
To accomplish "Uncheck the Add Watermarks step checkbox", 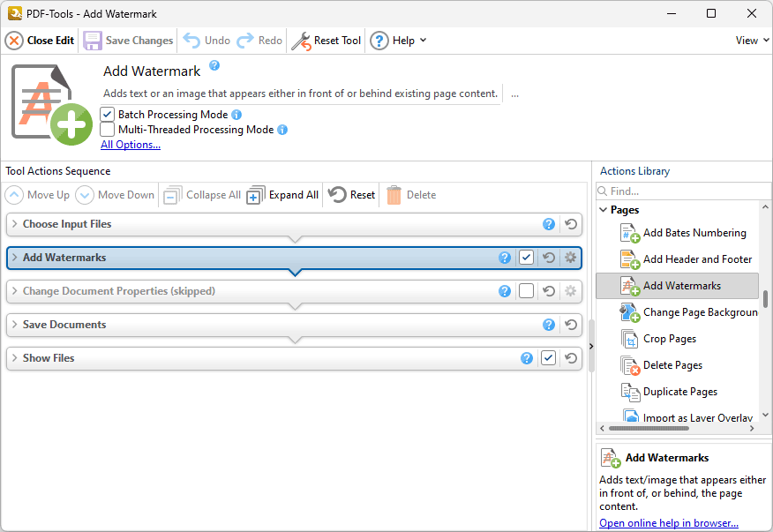I will click(x=527, y=258).
